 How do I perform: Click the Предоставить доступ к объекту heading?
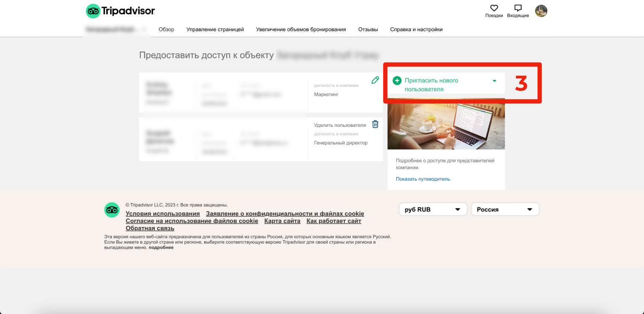[x=206, y=55]
